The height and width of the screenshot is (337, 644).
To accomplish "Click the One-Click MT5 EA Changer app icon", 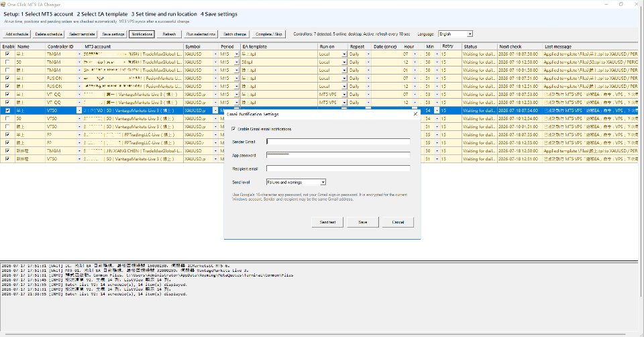I will (x=3, y=4).
